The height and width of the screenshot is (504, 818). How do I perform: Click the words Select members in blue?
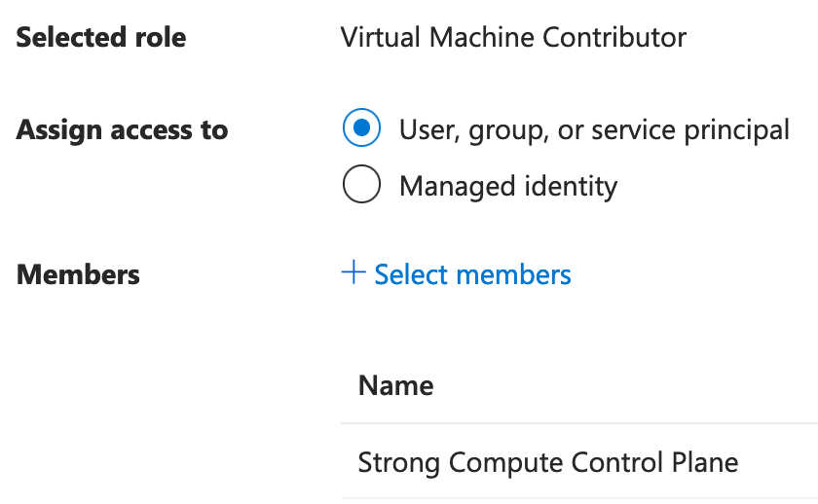point(472,274)
